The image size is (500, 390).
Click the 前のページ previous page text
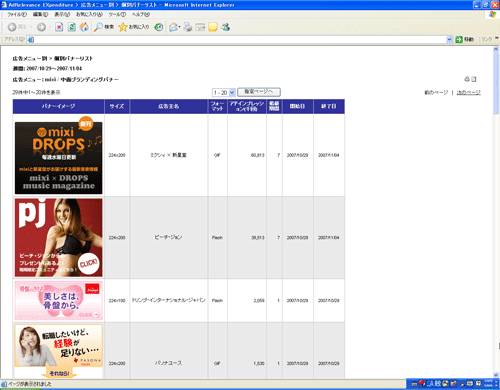coord(436,92)
